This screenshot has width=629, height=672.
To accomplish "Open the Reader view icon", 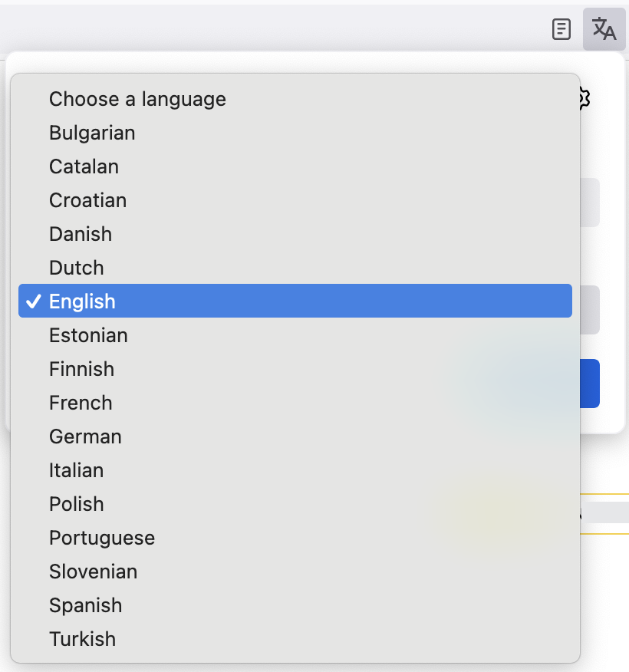I will (x=561, y=29).
